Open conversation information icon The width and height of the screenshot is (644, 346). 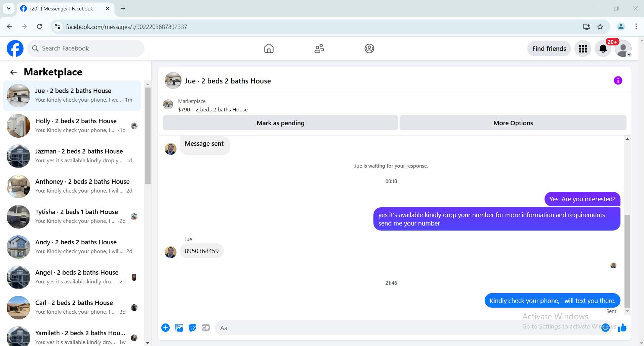618,80
